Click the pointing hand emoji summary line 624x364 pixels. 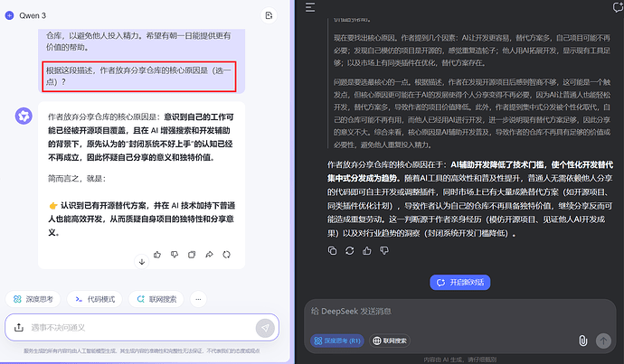click(x=142, y=219)
